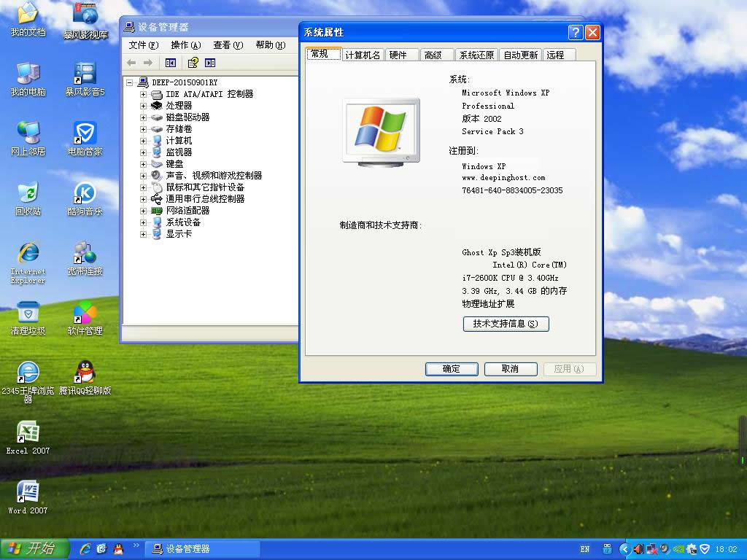This screenshot has width=747, height=560.
Task: Switch to 硬件 tab
Action: pos(402,55)
